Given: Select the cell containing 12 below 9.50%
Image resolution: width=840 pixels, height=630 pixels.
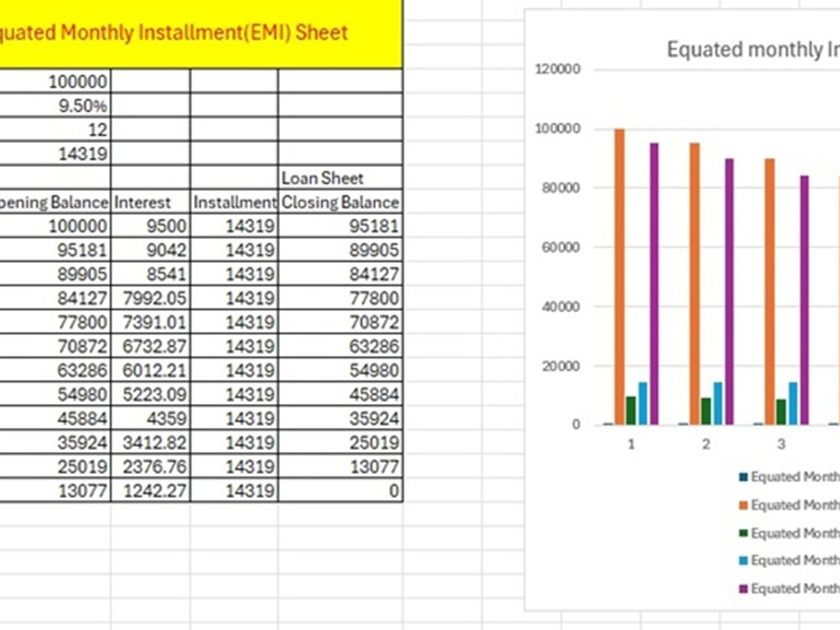Looking at the screenshot, I should point(55,129).
